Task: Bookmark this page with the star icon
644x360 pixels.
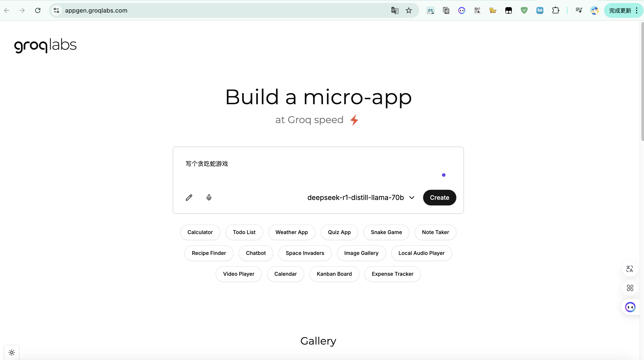Action: (x=409, y=10)
